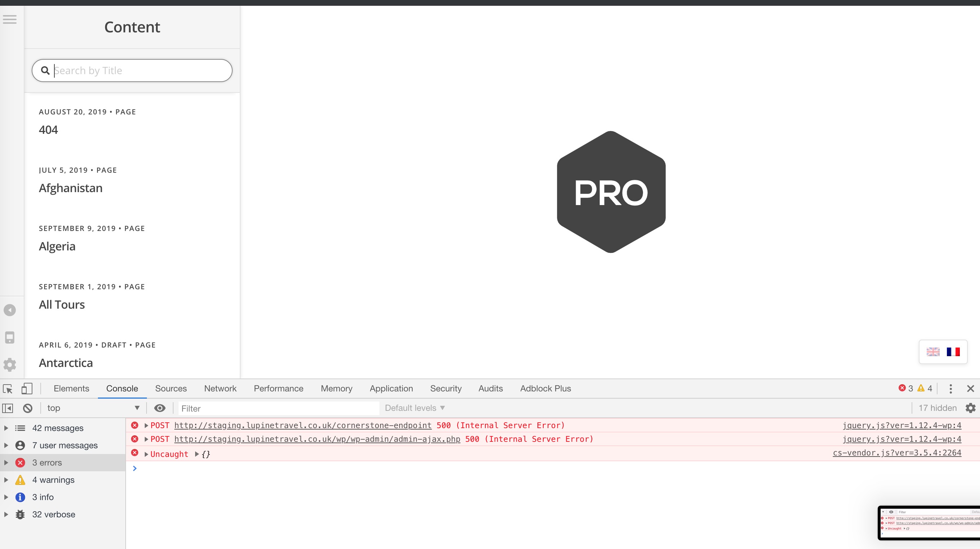Open the top JavaScript context dropdown

point(93,408)
